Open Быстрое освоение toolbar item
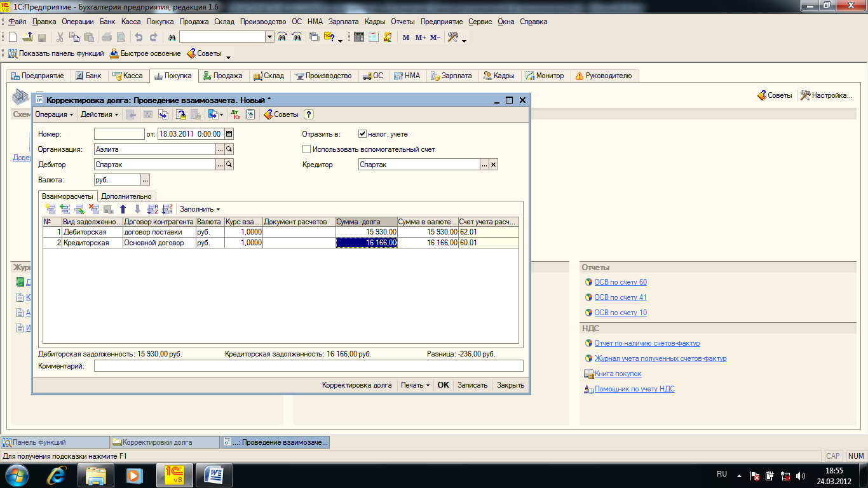The width and height of the screenshot is (868, 488). pos(146,53)
